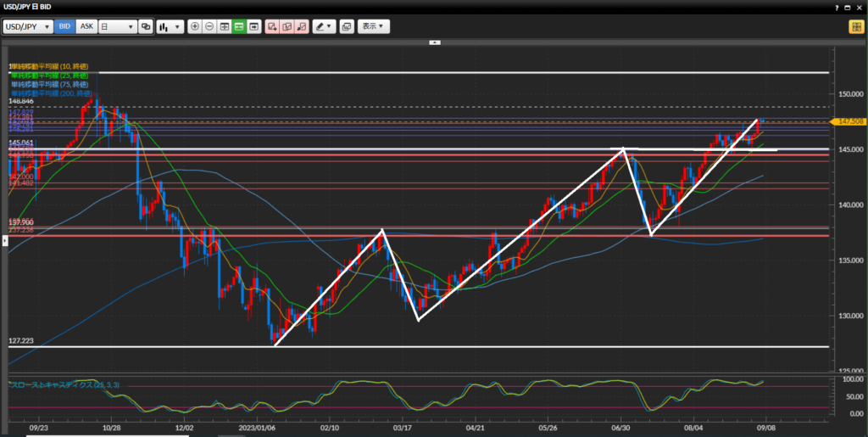Switch price display to ASK
The height and width of the screenshot is (437, 868).
click(86, 26)
